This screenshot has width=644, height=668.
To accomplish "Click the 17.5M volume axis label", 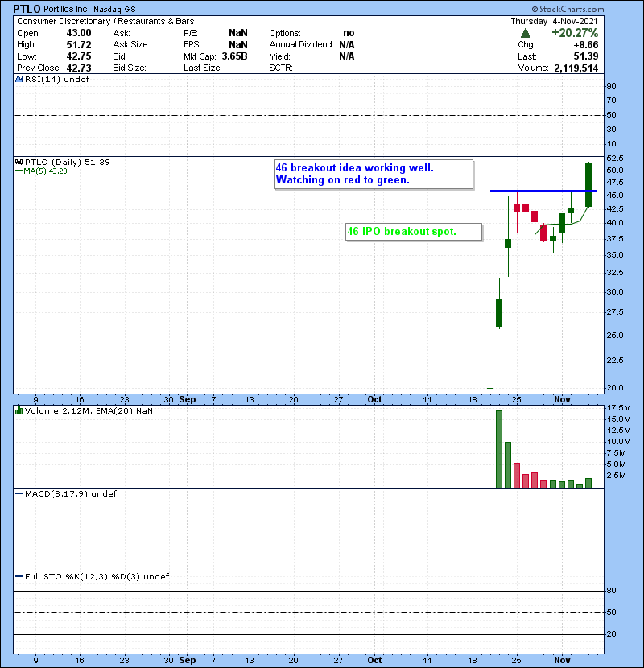I will point(619,408).
